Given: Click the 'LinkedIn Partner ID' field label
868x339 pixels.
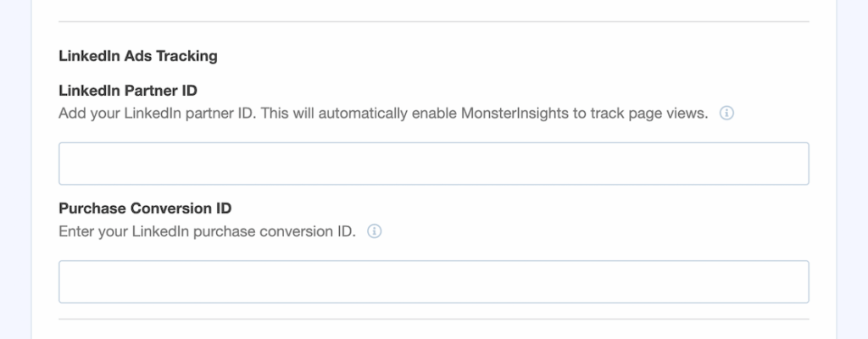Looking at the screenshot, I should click(128, 90).
